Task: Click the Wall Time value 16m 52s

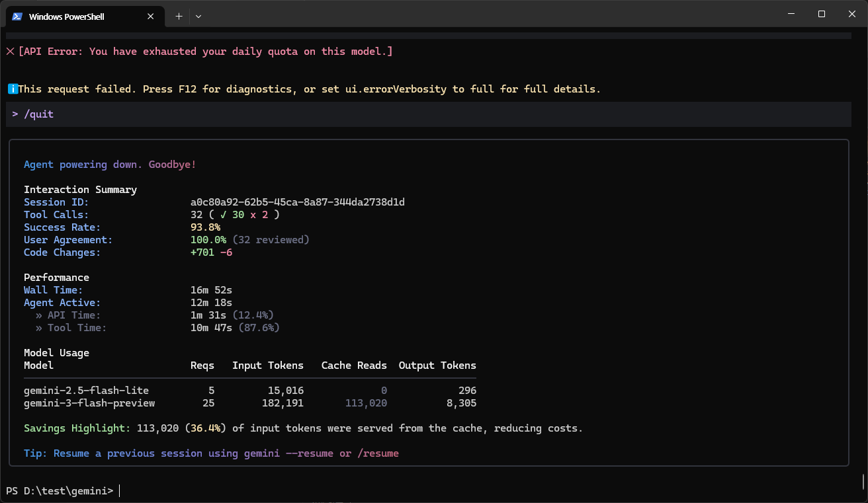Action: (211, 290)
